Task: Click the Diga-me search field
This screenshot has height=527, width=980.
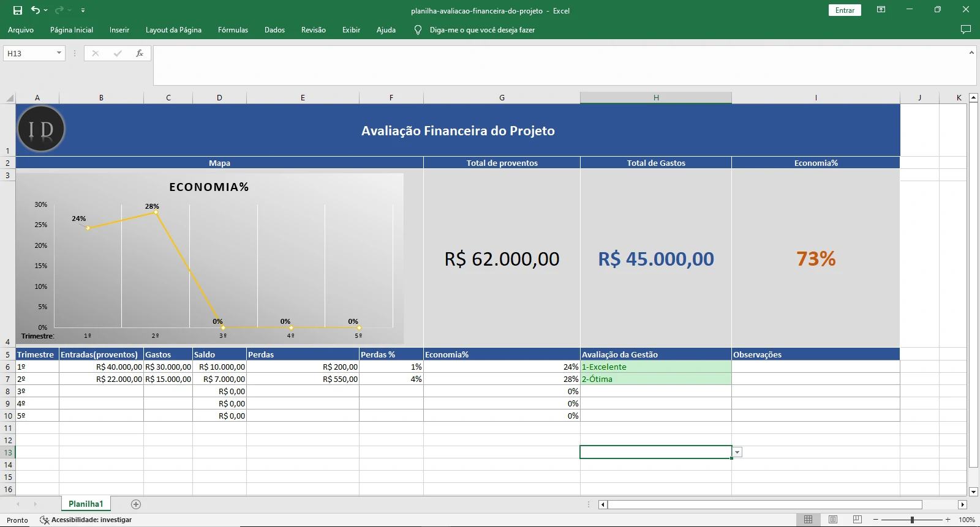Action: [482, 30]
